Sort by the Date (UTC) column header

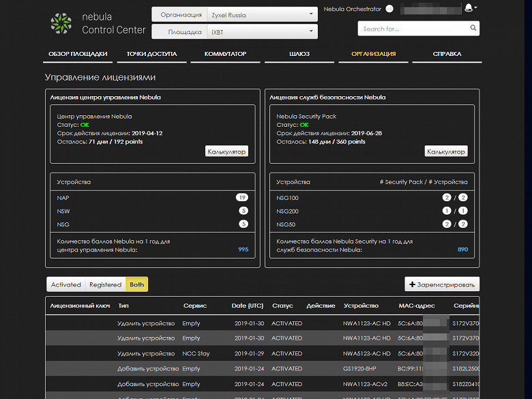(248, 306)
